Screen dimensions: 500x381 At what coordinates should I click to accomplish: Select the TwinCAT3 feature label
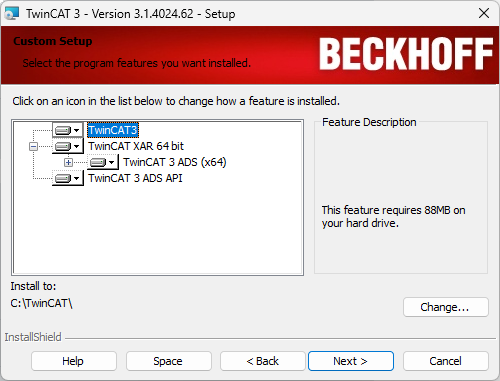113,130
